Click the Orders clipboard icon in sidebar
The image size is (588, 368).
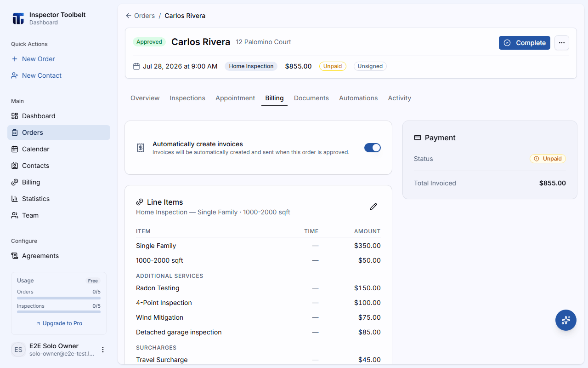[15, 132]
